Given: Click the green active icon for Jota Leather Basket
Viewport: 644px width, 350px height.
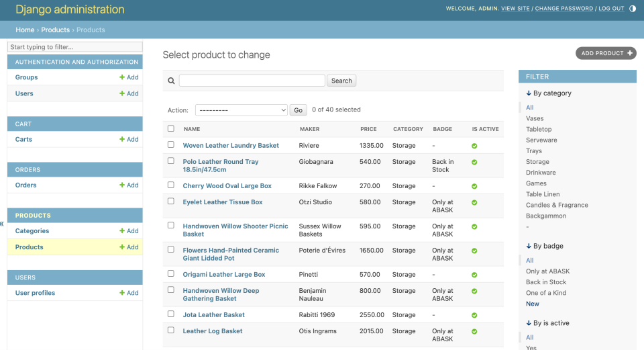Looking at the screenshot, I should tap(474, 315).
